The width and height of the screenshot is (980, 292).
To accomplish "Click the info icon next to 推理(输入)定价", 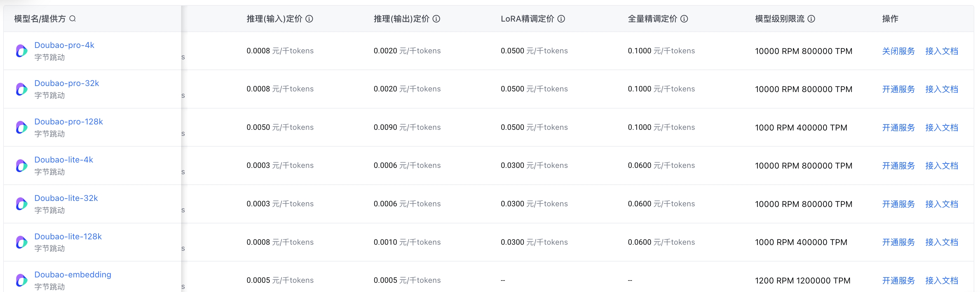I will point(309,19).
